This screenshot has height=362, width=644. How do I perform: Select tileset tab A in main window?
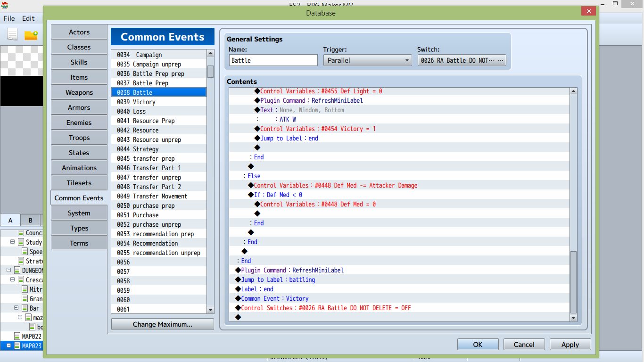[10, 220]
